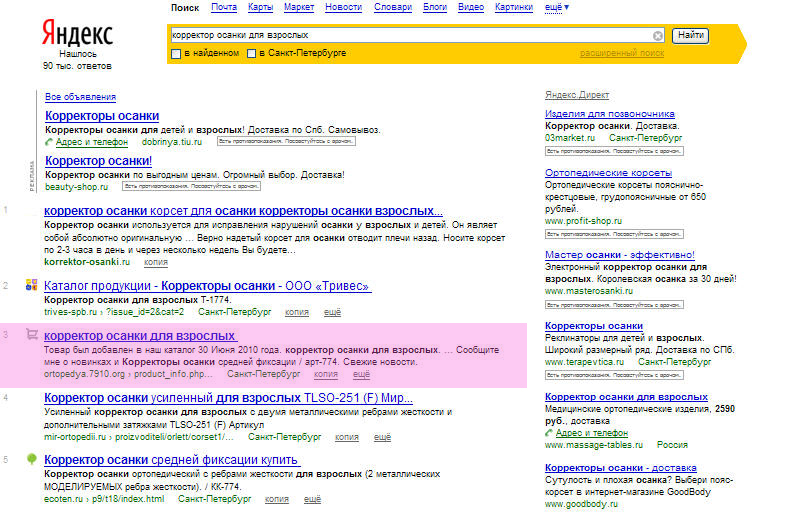Image resolution: width=810 pixels, height=512 pixels.
Task: Click favicon next to Тривес catalog result
Action: coord(32,285)
